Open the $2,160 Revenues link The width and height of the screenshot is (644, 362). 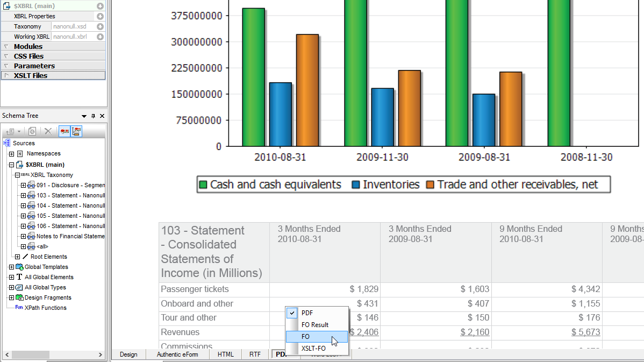(475, 332)
